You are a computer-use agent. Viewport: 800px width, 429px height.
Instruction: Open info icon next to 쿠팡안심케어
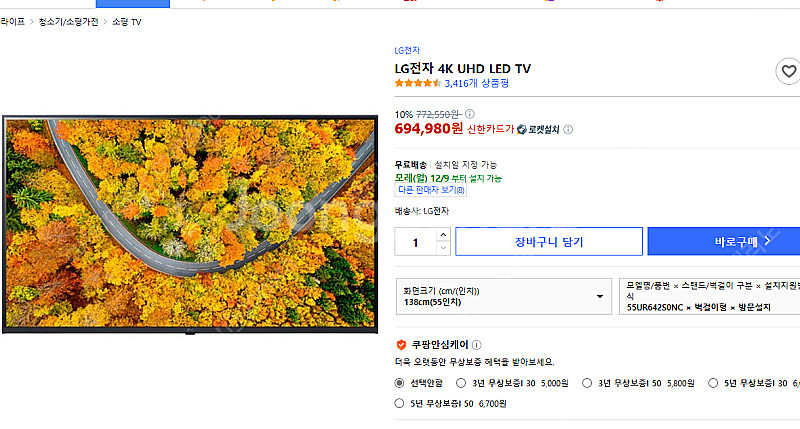[x=477, y=345]
